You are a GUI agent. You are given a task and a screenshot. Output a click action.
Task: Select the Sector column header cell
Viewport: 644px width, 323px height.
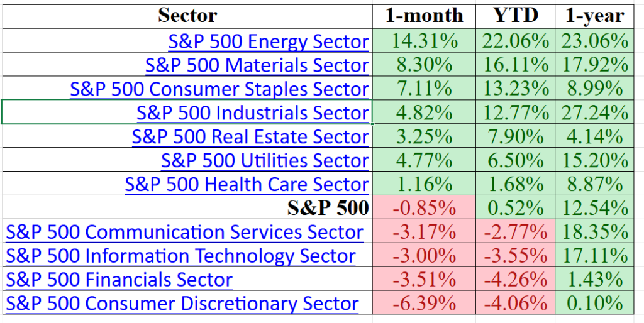(187, 15)
